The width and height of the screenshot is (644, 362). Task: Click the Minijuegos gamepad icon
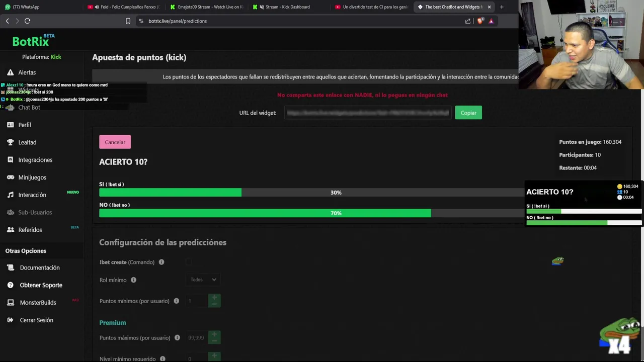coord(10,177)
